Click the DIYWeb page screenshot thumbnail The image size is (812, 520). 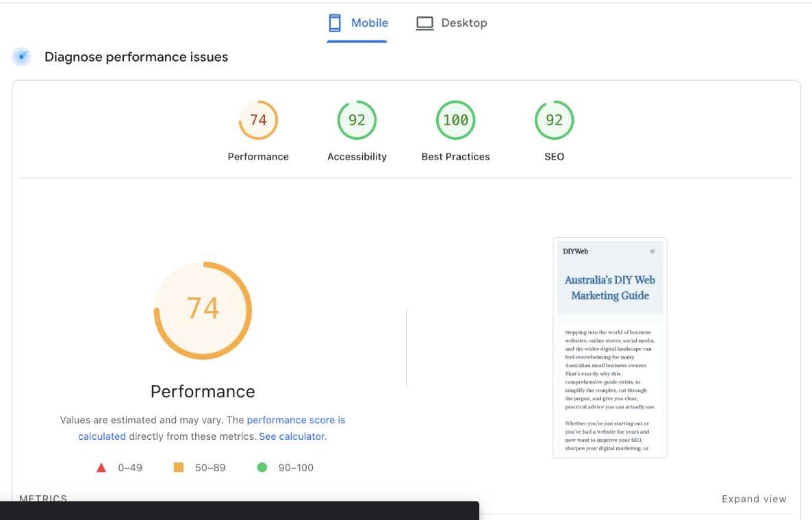point(610,346)
